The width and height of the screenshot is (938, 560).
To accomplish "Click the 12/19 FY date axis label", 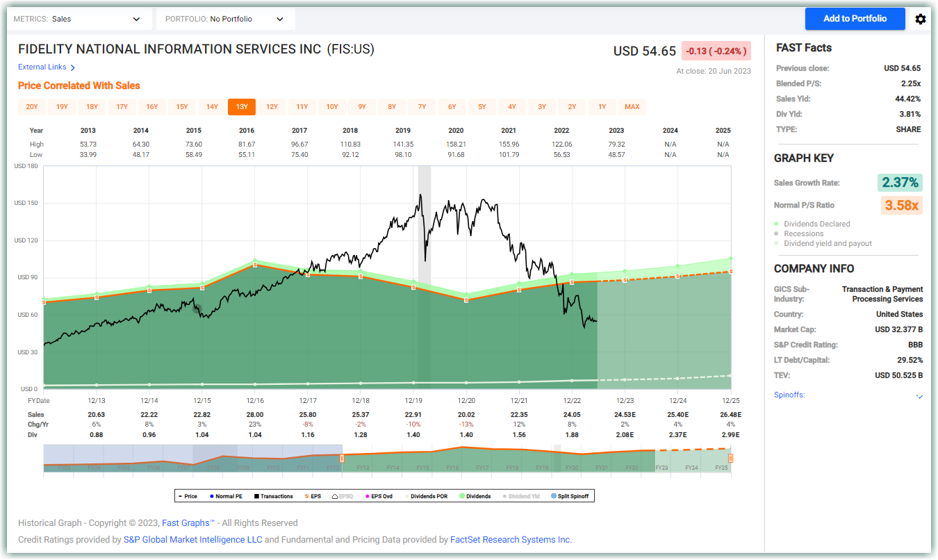I will point(413,401).
